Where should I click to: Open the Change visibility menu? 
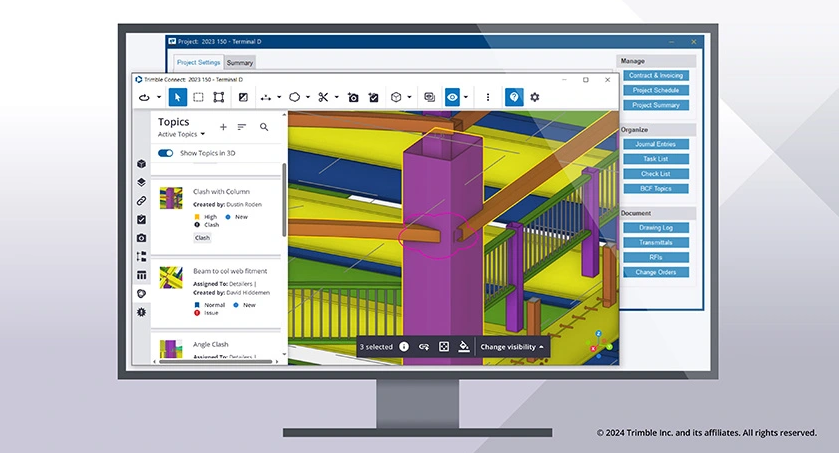coord(512,347)
